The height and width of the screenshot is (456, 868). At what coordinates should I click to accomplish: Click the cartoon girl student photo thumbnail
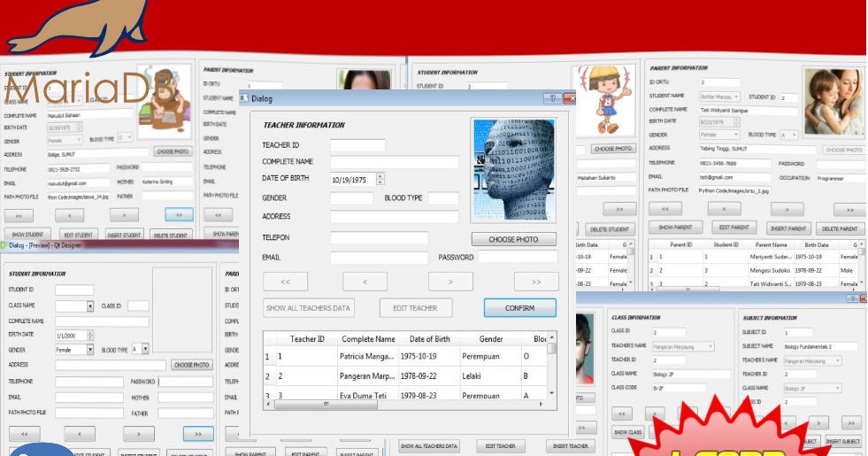pos(604,100)
